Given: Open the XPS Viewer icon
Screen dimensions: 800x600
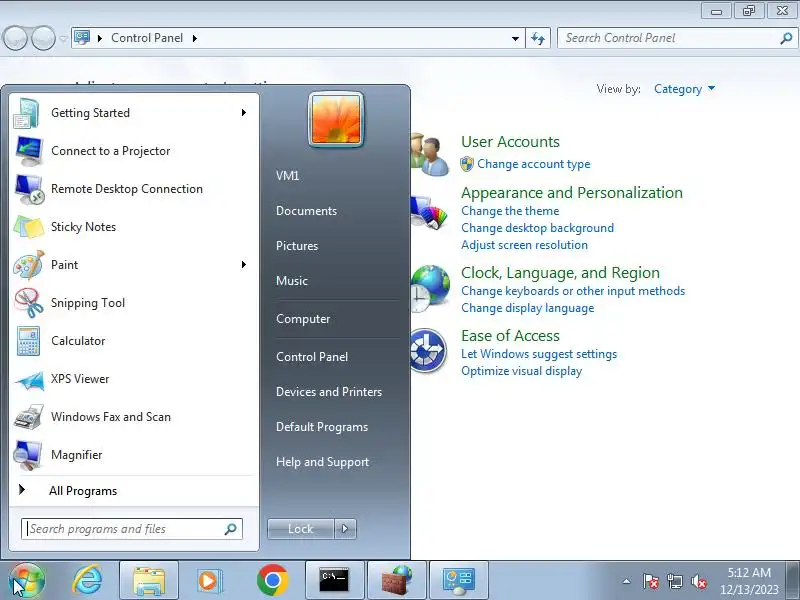Looking at the screenshot, I should (29, 380).
